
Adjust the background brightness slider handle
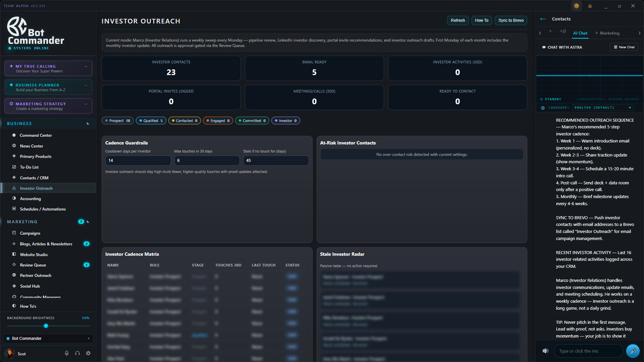[x=46, y=326]
